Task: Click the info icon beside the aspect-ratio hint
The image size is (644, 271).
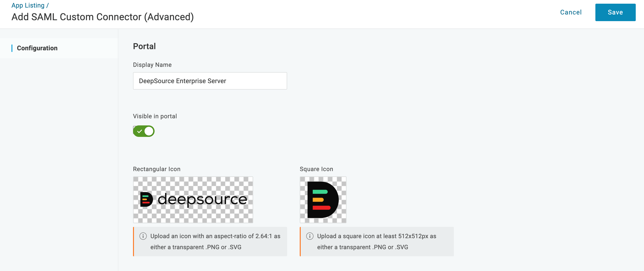Action: [143, 236]
